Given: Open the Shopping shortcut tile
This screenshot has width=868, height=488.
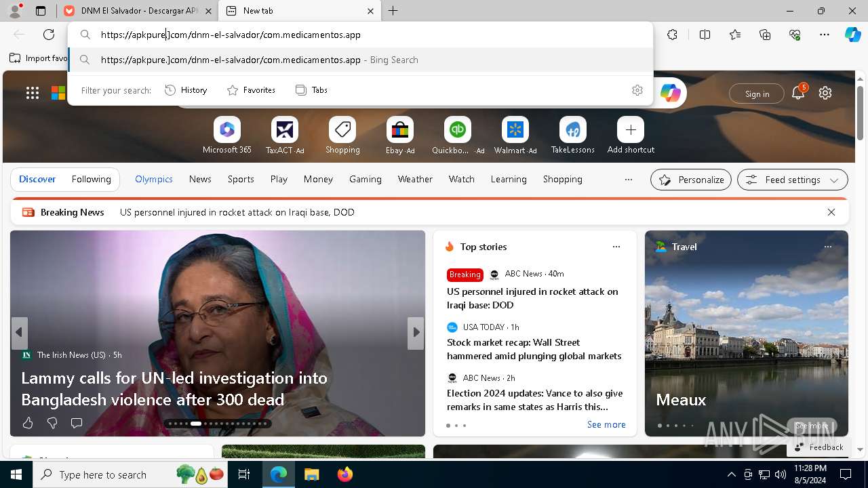Looking at the screenshot, I should tap(342, 136).
